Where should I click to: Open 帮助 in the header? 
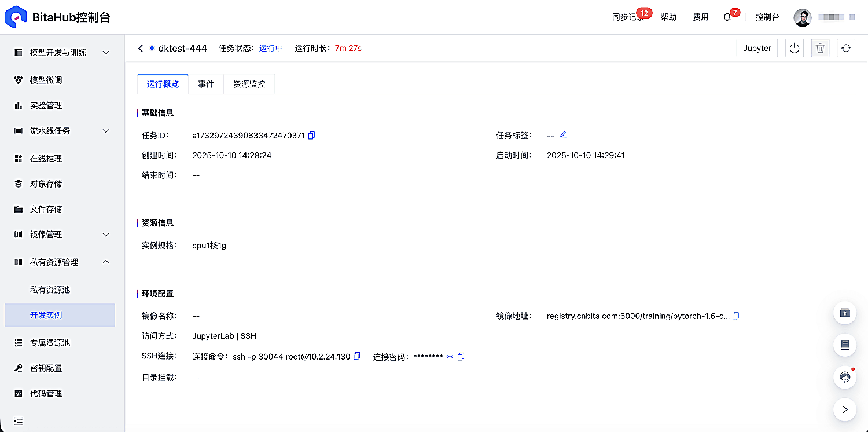tap(668, 17)
